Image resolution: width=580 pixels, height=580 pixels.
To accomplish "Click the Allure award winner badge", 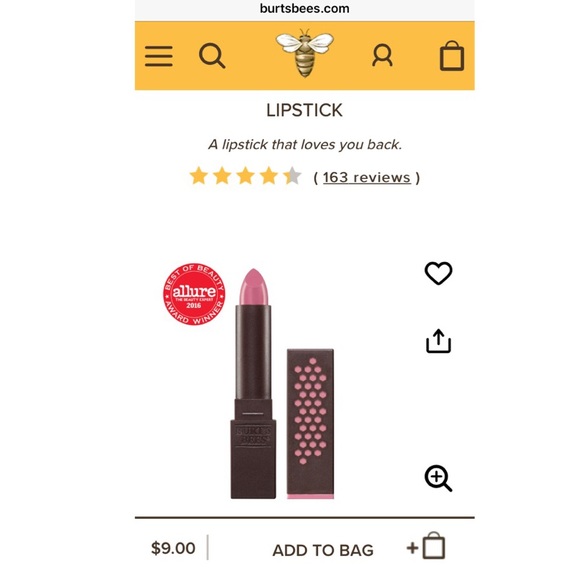I will (x=194, y=294).
